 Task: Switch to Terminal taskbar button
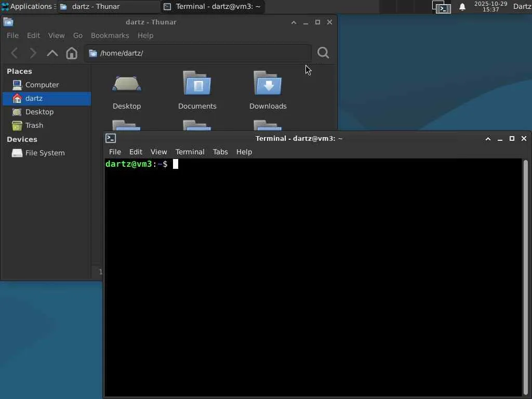212,6
